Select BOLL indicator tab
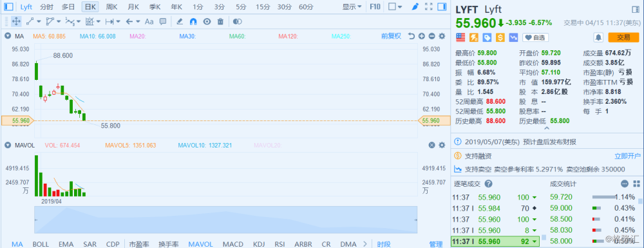Viewport: 644px width, 248px height. coord(41,244)
